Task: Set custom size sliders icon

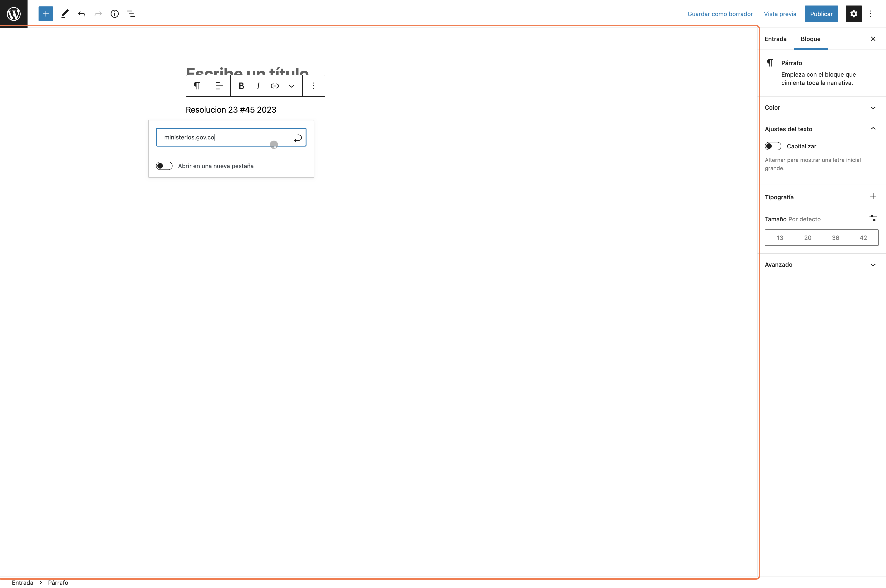Action: tap(873, 218)
